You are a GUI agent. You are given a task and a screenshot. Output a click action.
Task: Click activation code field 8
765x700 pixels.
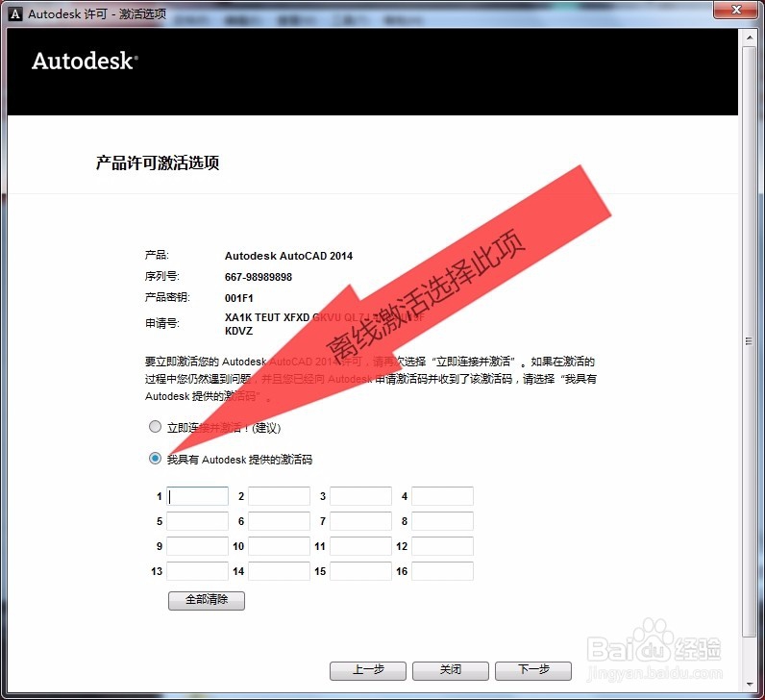442,521
